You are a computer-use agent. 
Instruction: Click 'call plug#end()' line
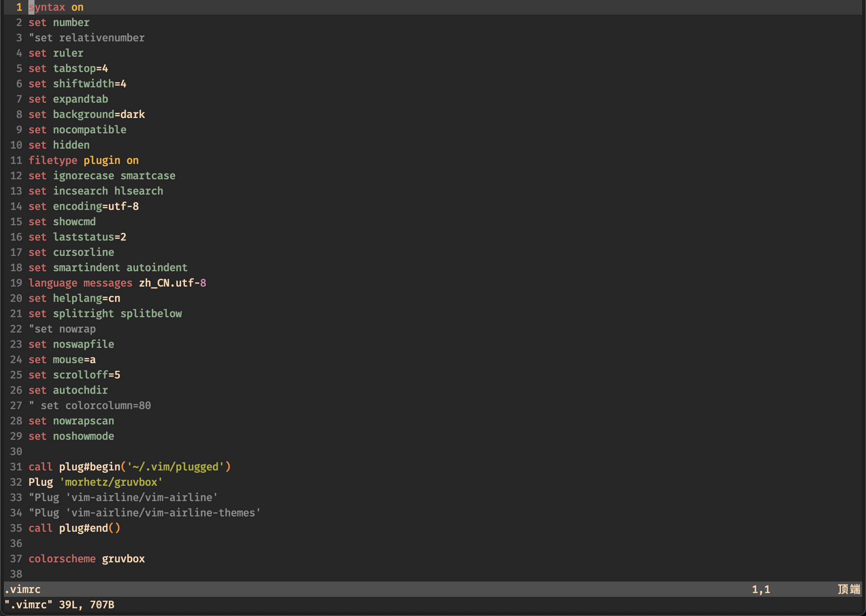pos(74,528)
